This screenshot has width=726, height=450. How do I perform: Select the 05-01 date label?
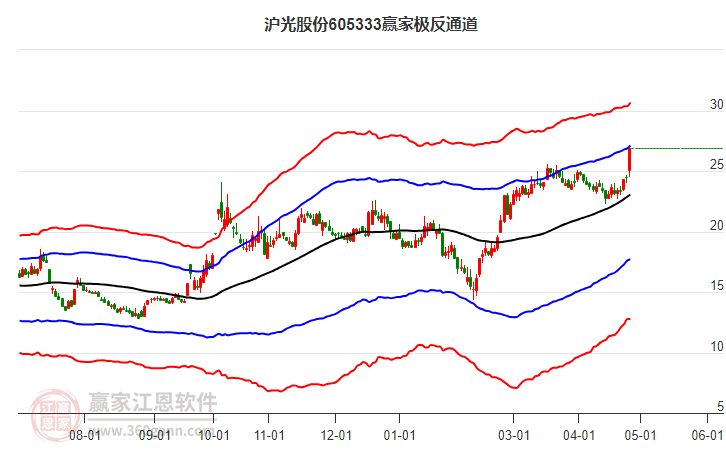(x=641, y=436)
